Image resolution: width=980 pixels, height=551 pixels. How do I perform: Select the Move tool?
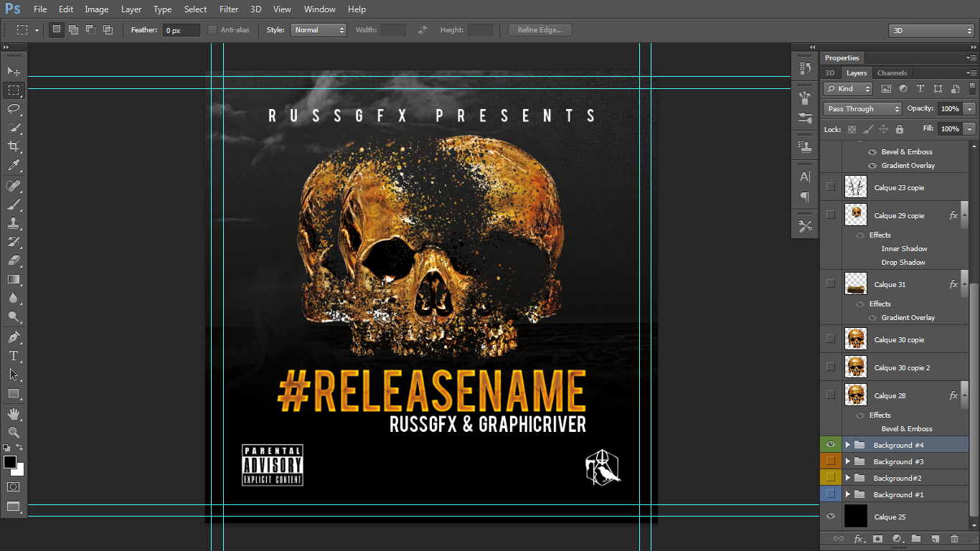coord(14,71)
